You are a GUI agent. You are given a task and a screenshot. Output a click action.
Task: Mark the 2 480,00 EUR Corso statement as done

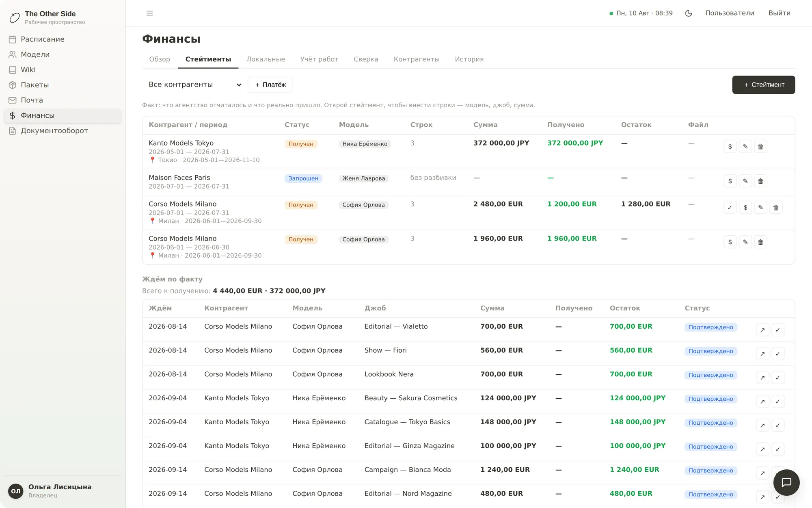pyautogui.click(x=730, y=208)
